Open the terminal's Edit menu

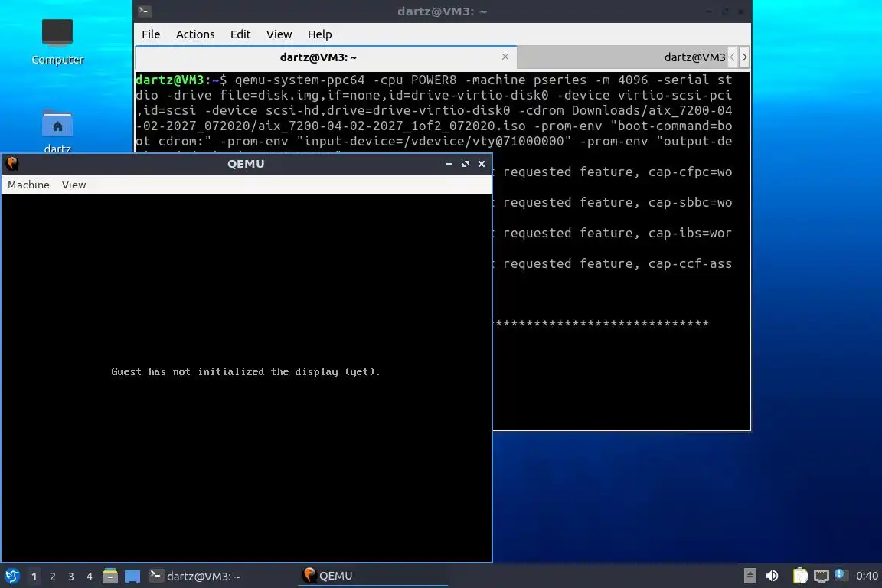(240, 34)
